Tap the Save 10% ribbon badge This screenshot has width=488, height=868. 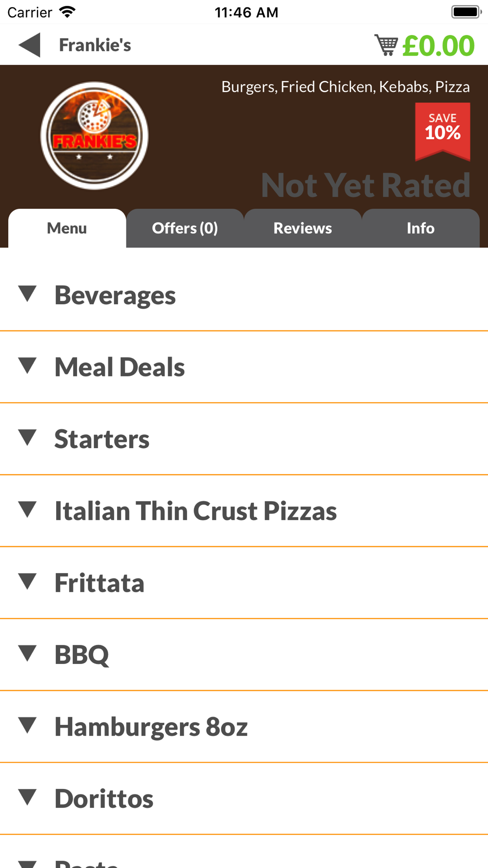443,131
